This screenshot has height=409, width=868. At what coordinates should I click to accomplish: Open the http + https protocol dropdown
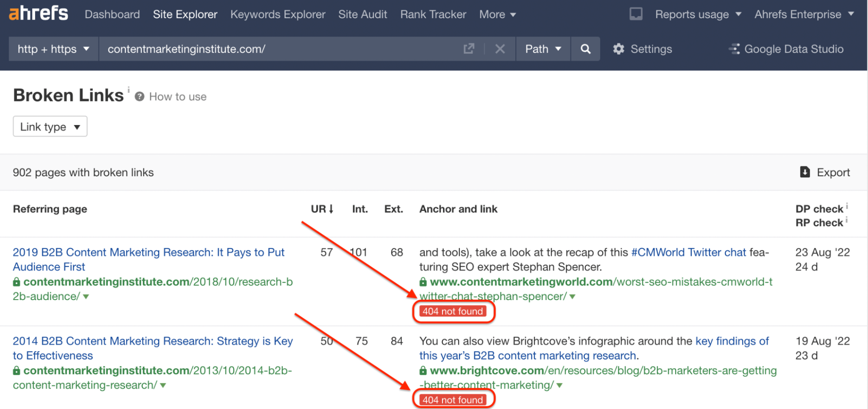[53, 49]
